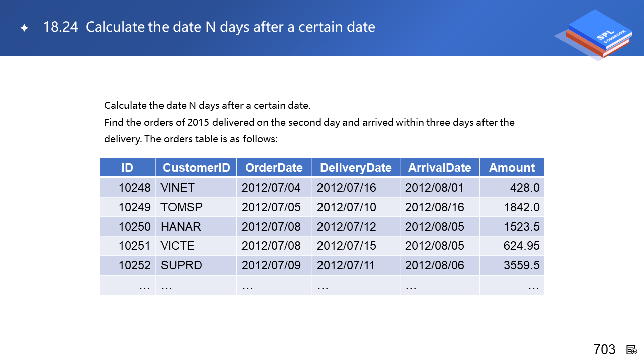
Task: Select the OrderDate column header
Action: pyautogui.click(x=274, y=168)
